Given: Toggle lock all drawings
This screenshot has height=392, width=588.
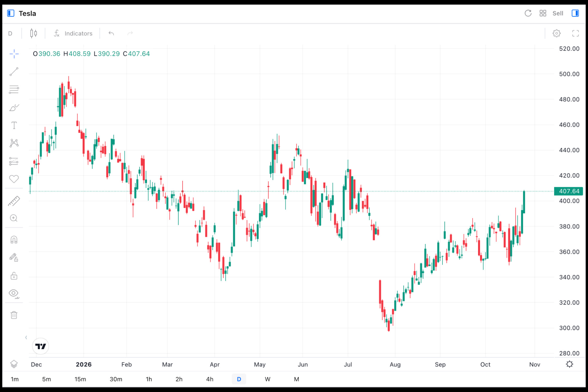Looking at the screenshot, I should [14, 276].
